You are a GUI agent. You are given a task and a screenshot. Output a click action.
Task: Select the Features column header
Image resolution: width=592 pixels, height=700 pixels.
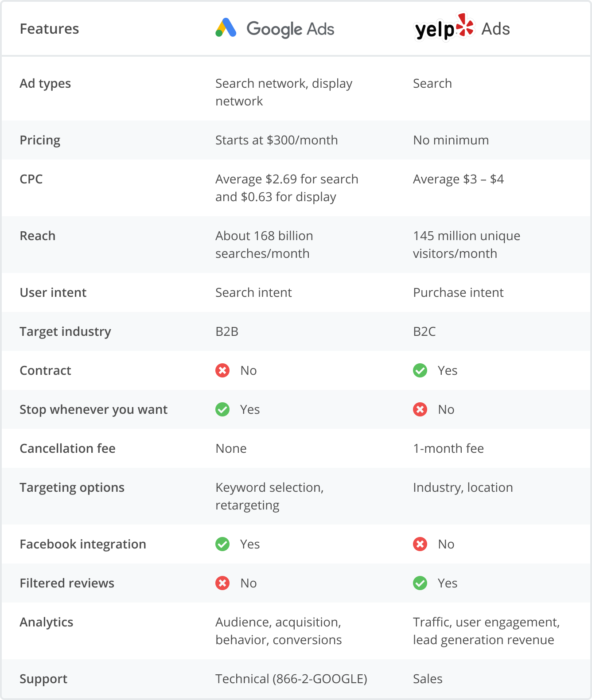[49, 29]
